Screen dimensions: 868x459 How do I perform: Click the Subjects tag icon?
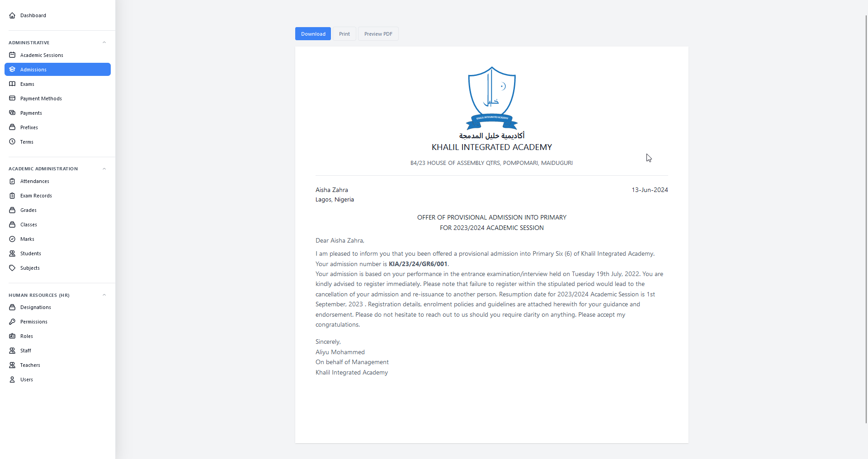pos(12,267)
